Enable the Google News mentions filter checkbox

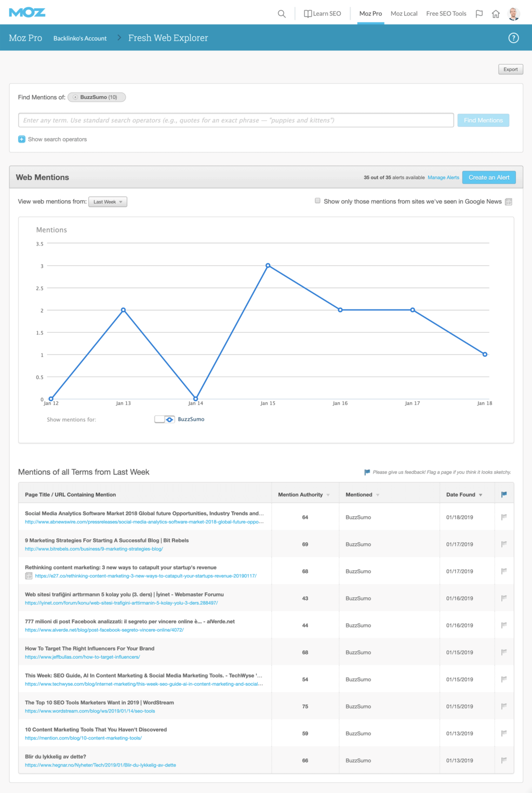tap(317, 201)
